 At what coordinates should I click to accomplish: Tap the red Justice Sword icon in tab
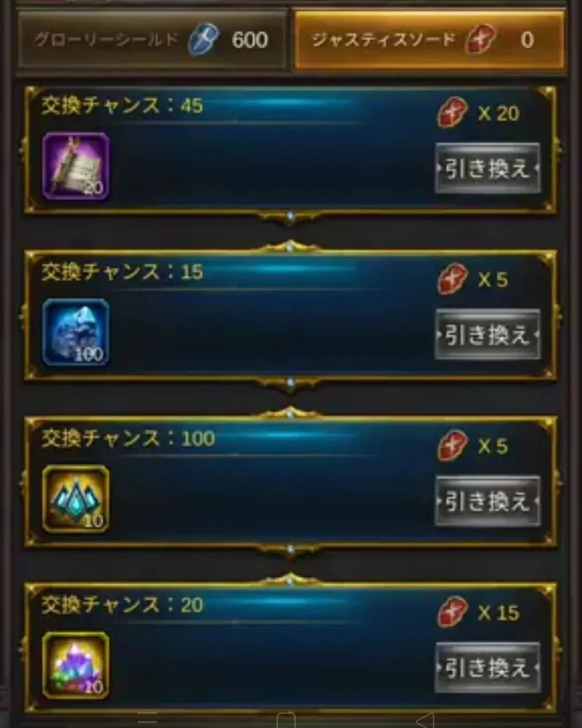[x=480, y=40]
